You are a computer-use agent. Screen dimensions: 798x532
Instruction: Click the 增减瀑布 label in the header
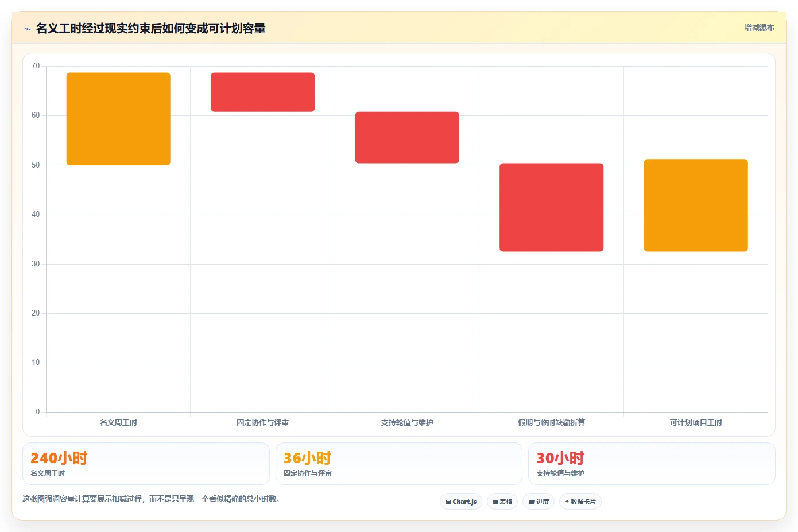tap(759, 28)
